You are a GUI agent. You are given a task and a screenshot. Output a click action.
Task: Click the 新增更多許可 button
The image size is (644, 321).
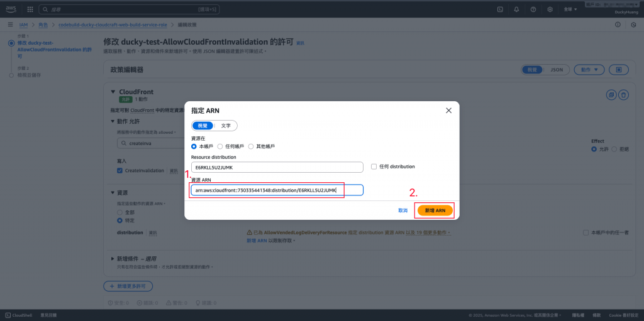pos(128,286)
